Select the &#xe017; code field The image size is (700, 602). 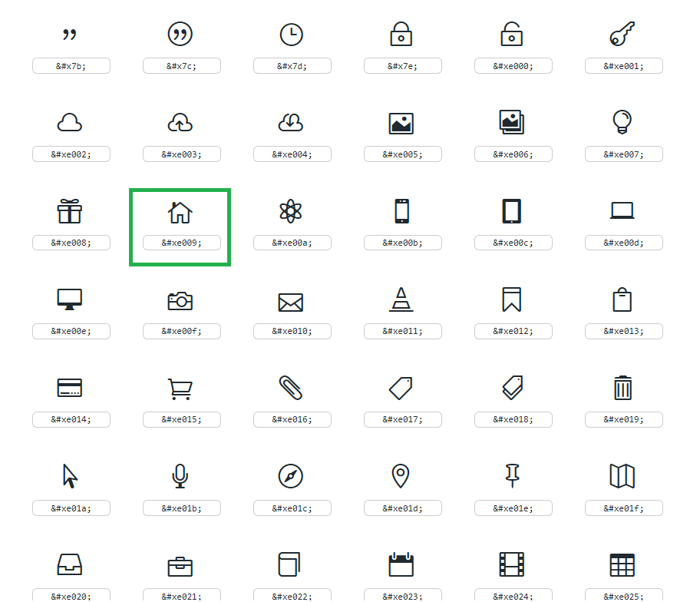click(403, 419)
